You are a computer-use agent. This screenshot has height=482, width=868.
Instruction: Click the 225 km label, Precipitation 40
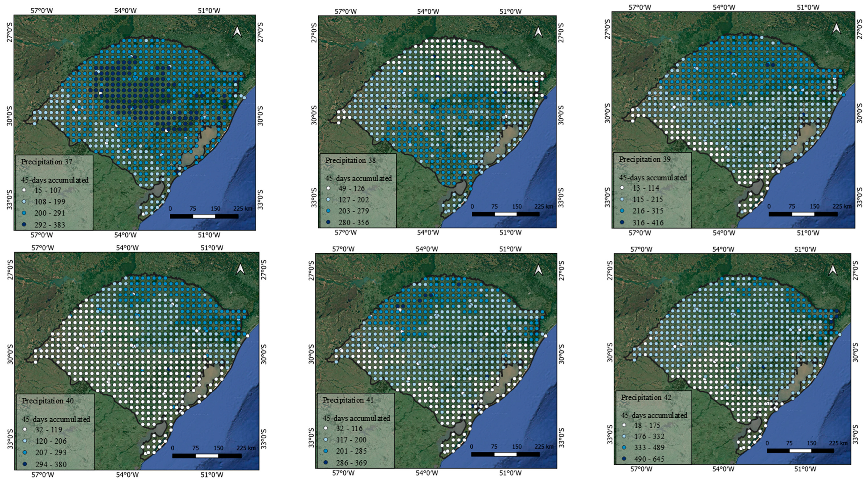[246, 448]
